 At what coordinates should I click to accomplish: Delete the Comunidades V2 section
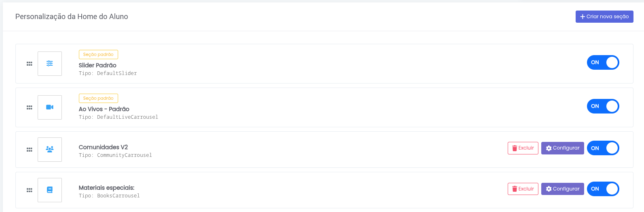[x=523, y=148]
